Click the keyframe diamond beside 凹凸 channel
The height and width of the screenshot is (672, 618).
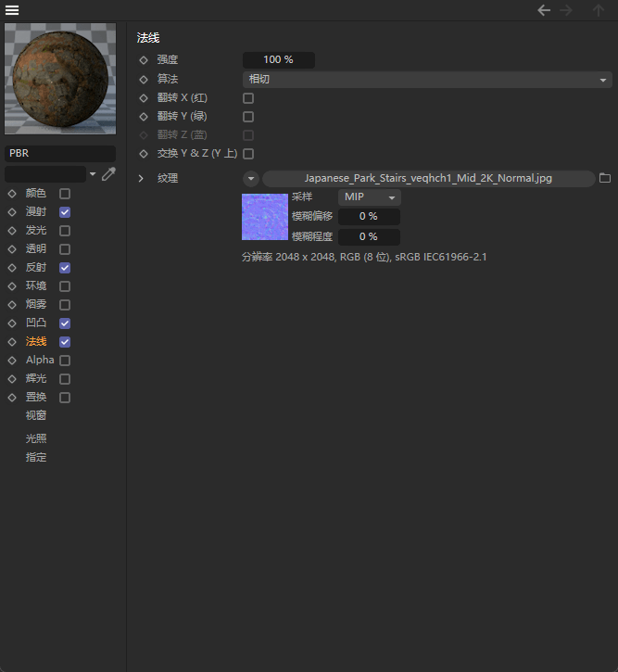tap(12, 323)
